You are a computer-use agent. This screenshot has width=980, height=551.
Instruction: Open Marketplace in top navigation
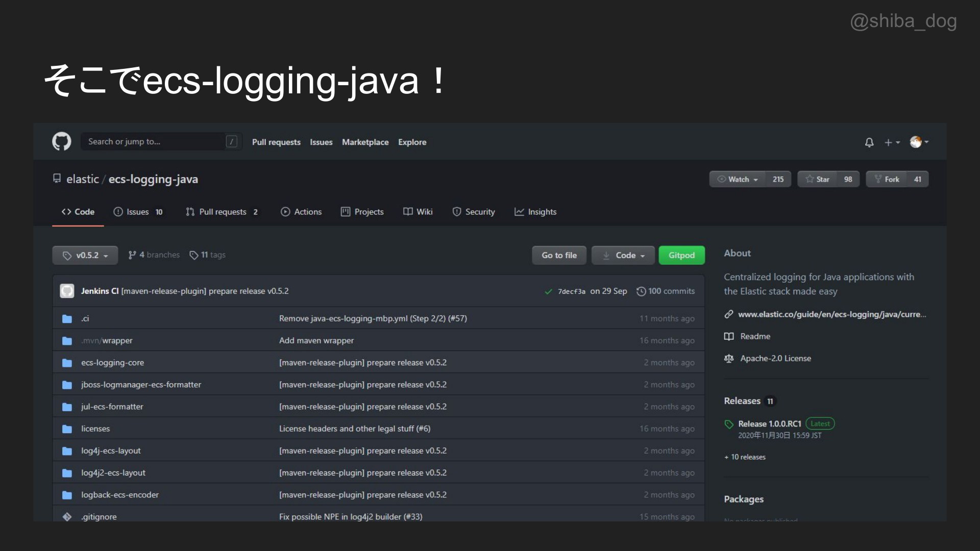pos(365,142)
